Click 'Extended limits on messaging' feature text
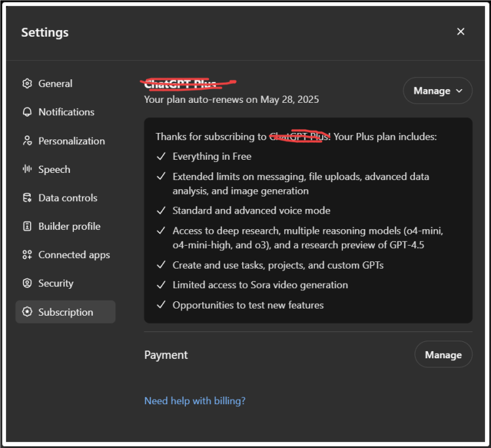Screen dimensions: 491x448 click(300, 183)
